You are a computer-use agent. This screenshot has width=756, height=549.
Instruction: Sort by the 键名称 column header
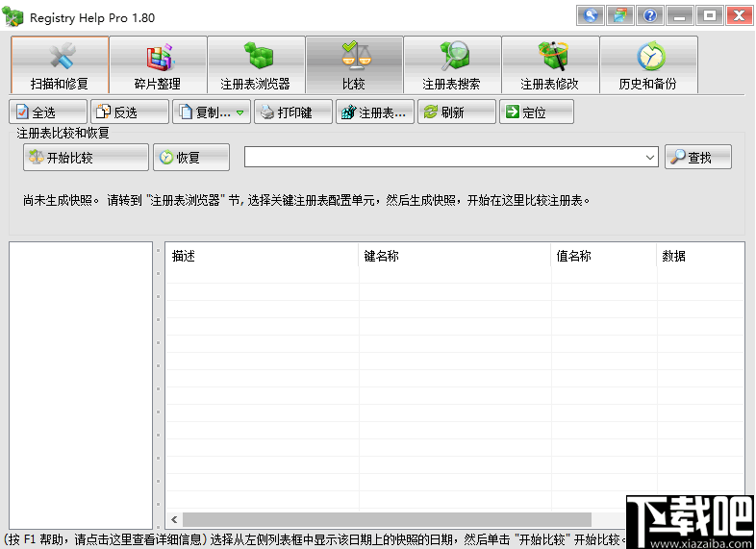coord(455,256)
